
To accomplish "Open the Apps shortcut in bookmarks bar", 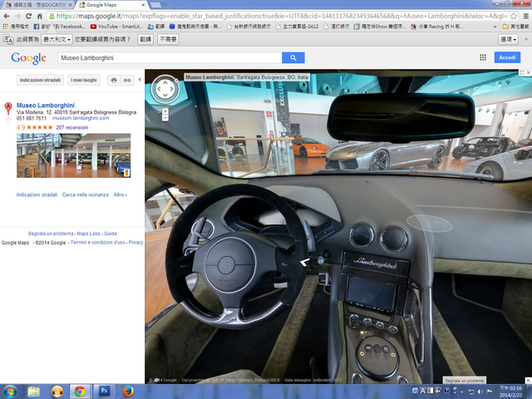I will 15,26.
